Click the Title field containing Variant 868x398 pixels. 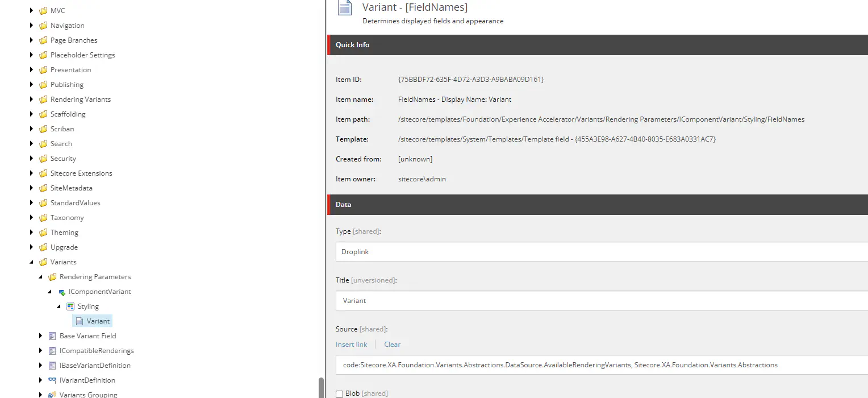602,301
